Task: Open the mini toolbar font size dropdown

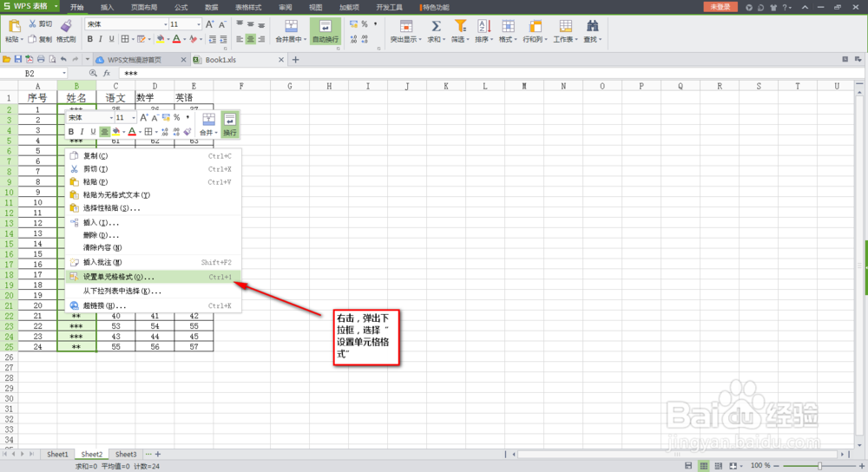Action: pyautogui.click(x=133, y=118)
